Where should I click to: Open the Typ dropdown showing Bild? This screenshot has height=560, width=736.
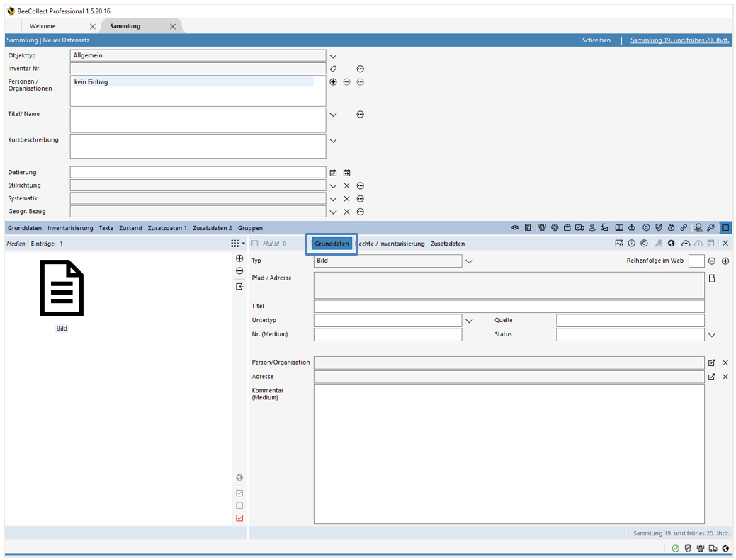coord(469,261)
